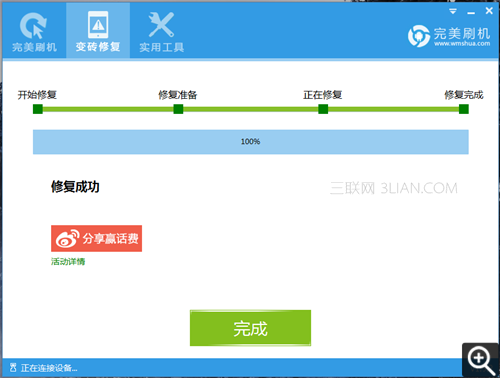Image resolution: width=500 pixels, height=378 pixels.
Task: Click the 修复准备 step marker
Action: [178, 109]
